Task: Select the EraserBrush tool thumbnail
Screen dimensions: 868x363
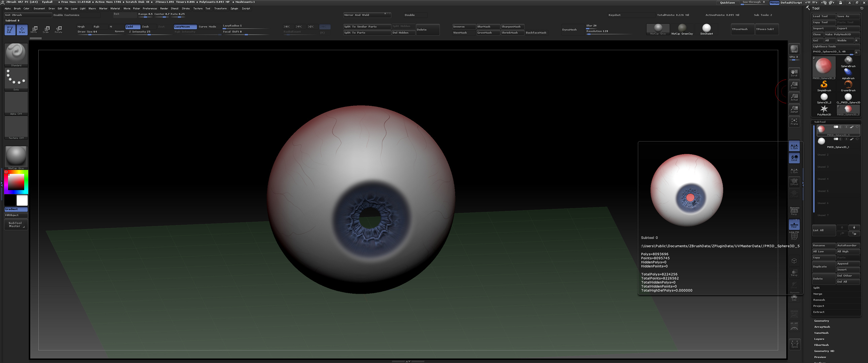Action: [848, 85]
